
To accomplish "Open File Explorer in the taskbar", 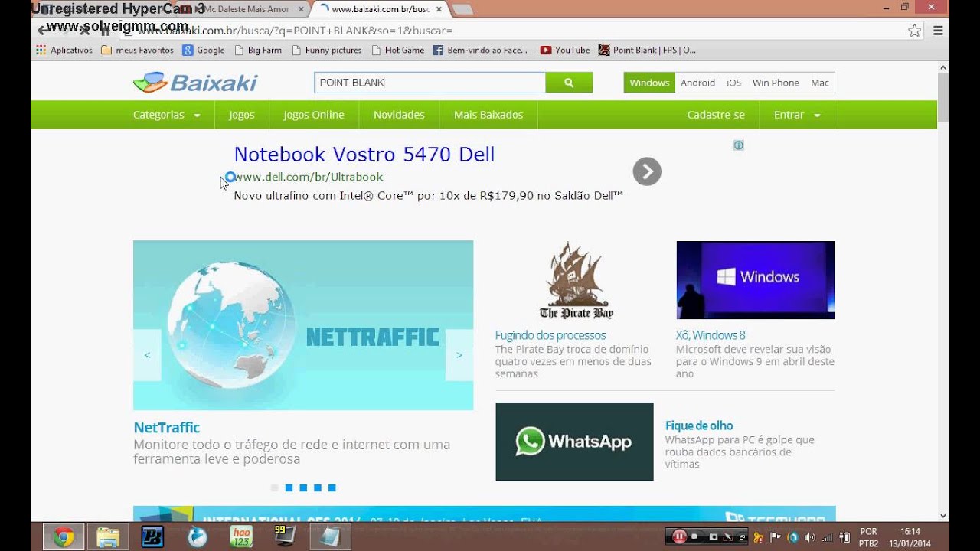I will click(x=108, y=537).
